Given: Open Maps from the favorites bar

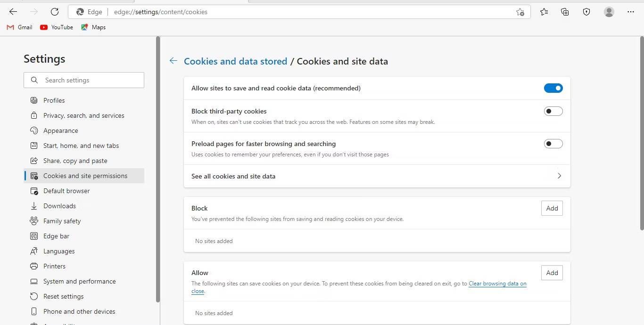Looking at the screenshot, I should (93, 27).
